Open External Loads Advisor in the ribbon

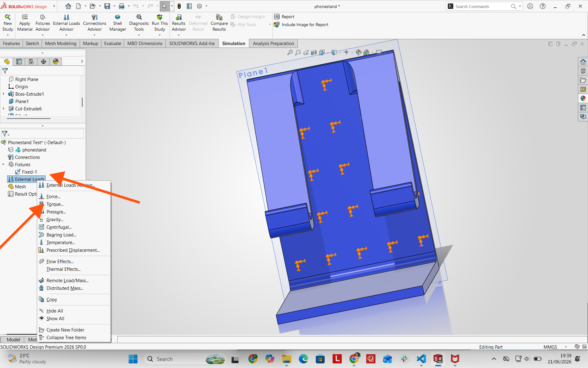pyautogui.click(x=66, y=23)
